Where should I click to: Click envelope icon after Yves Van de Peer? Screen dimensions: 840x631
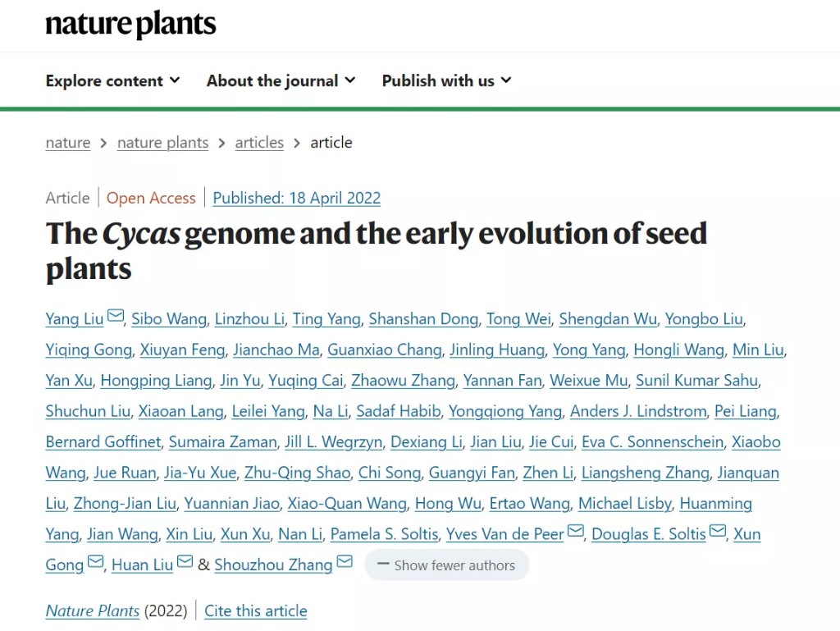click(576, 533)
